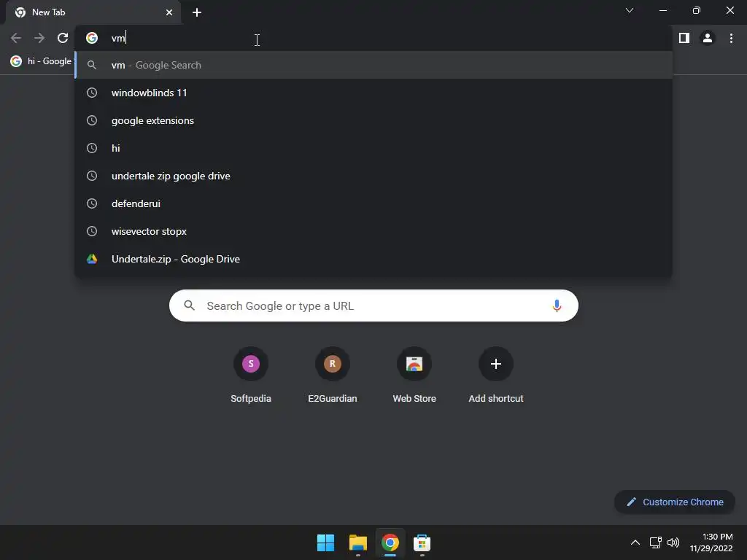Pick the google extensions suggestion
Screen dimensions: 747x560
pos(373,120)
